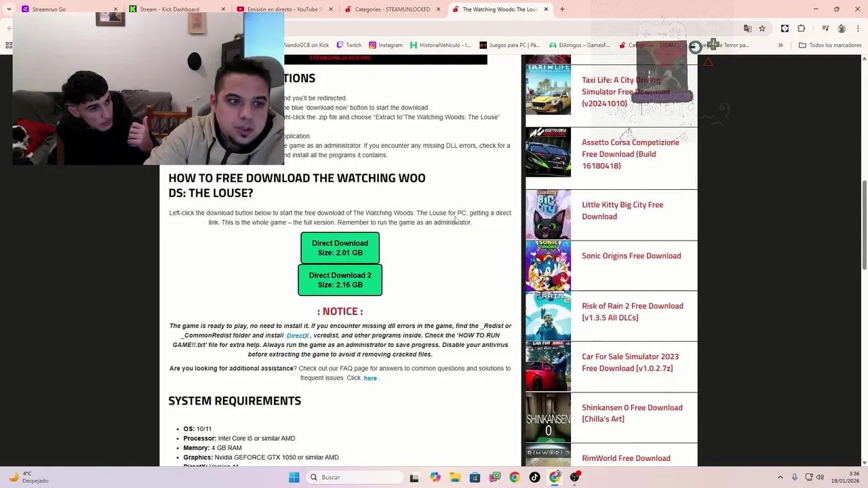Viewport: 868px width, 488px height.
Task: Launch Copilot from the taskbar
Action: tap(435, 477)
